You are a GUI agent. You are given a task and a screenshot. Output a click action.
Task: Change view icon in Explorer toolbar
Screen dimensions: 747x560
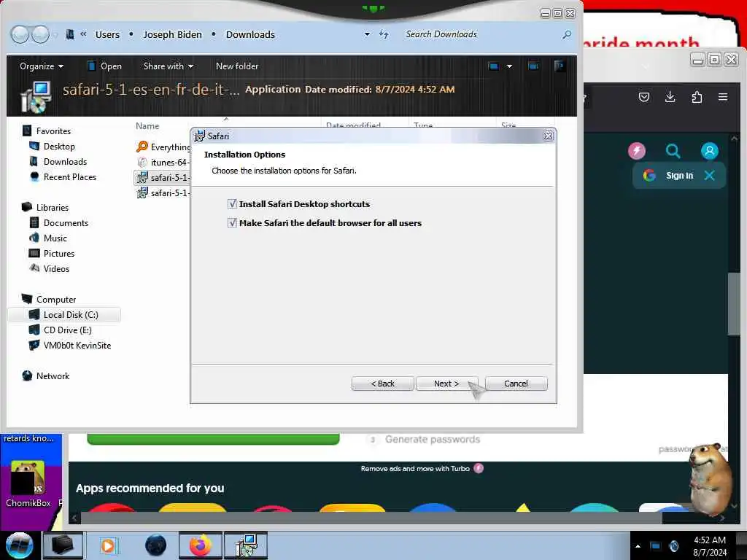click(494, 66)
